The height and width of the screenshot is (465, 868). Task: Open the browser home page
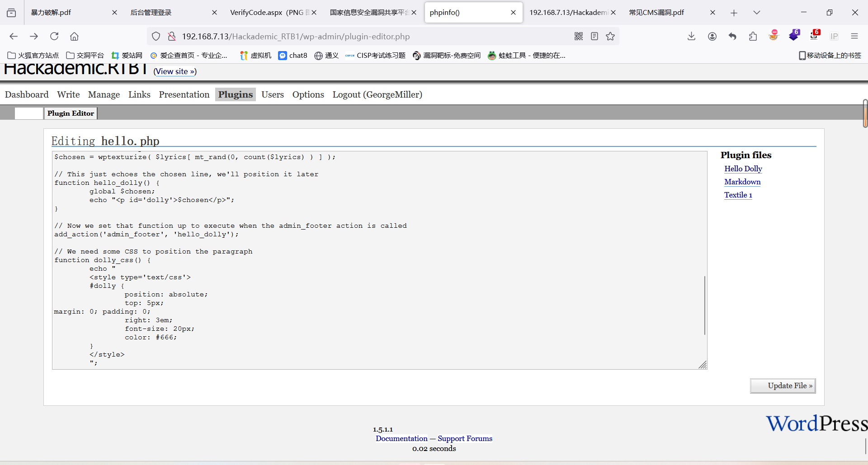coord(74,36)
